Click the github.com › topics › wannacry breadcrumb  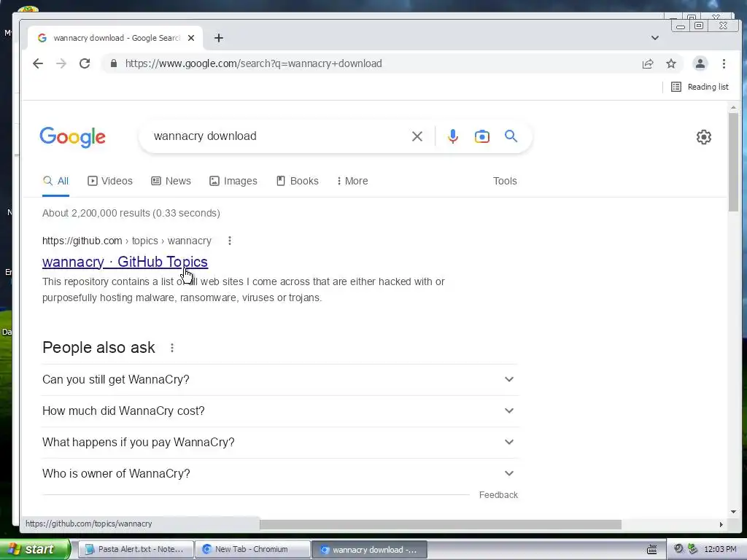(x=127, y=241)
